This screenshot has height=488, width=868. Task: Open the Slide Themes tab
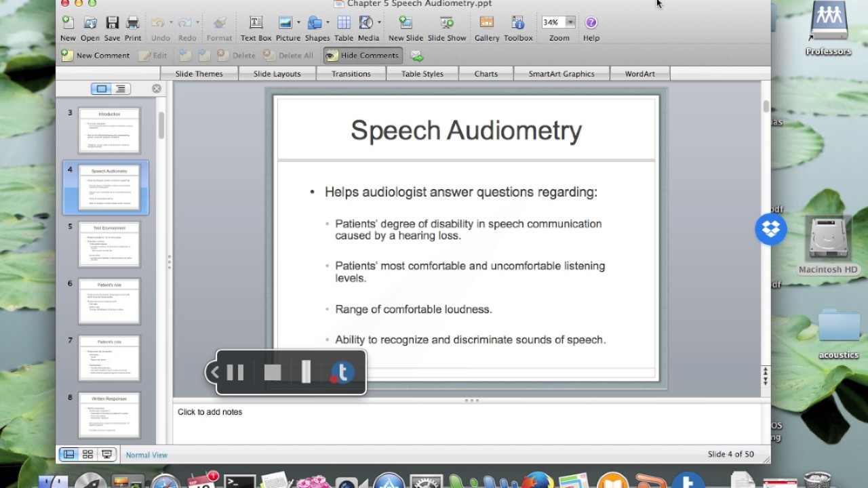(x=199, y=74)
